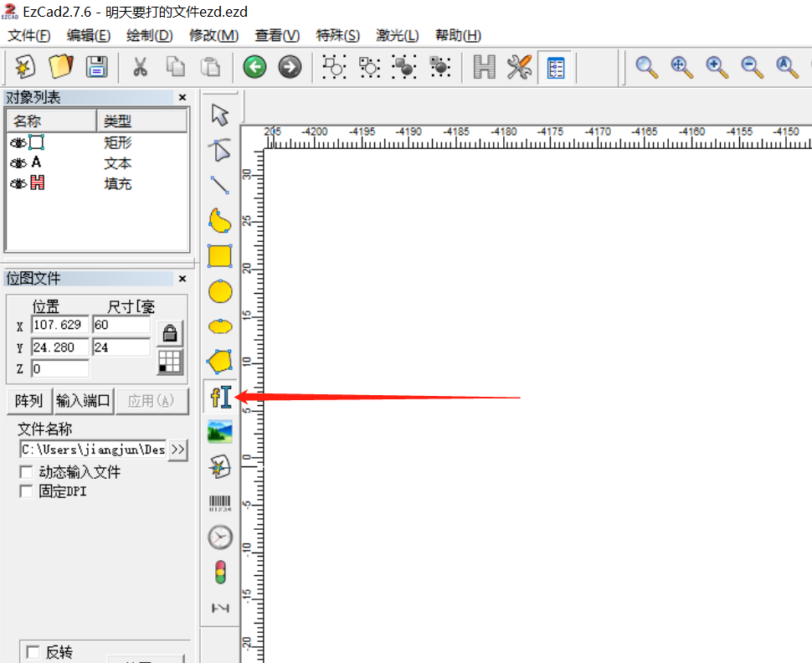The height and width of the screenshot is (663, 812).
Task: Select the Text tool
Action: coord(221,397)
